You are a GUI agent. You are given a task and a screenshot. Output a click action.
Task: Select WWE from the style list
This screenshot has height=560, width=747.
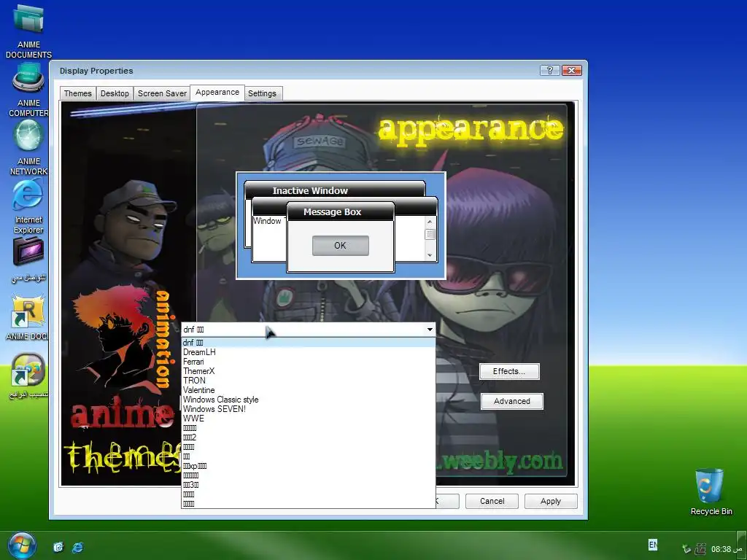click(309, 419)
